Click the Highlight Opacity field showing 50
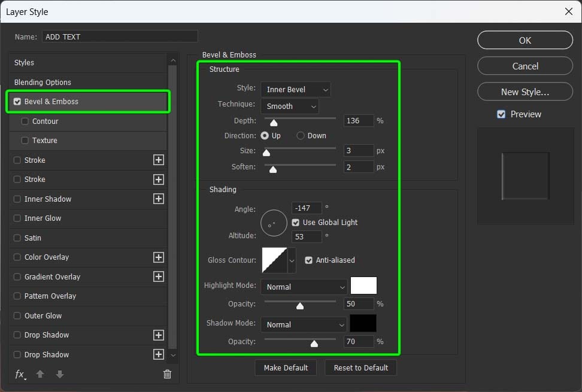 pos(358,304)
